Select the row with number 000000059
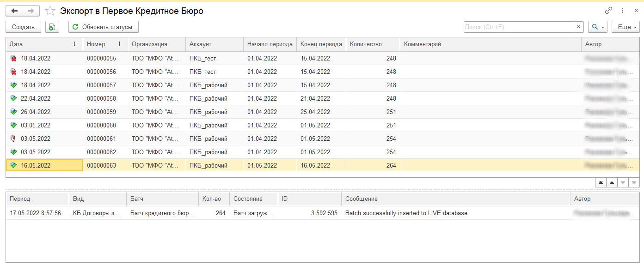The image size is (644, 265). coord(323,112)
